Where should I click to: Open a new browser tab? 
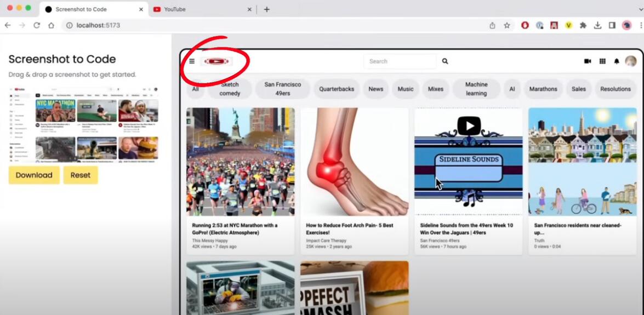(x=267, y=9)
